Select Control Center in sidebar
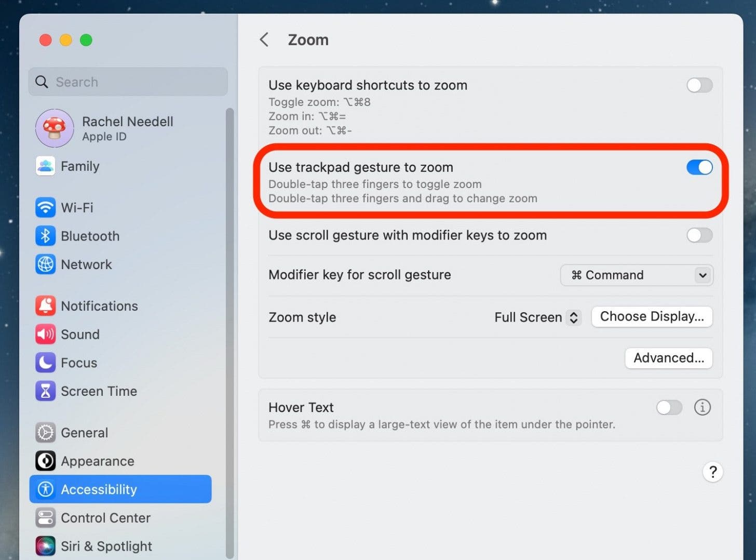The image size is (756, 560). point(105,518)
